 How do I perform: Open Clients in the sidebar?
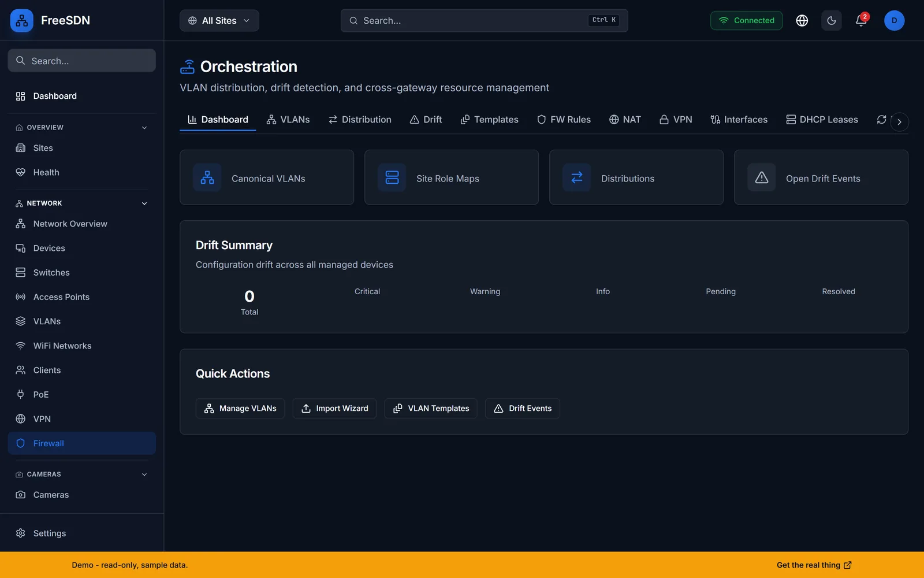(x=81, y=370)
